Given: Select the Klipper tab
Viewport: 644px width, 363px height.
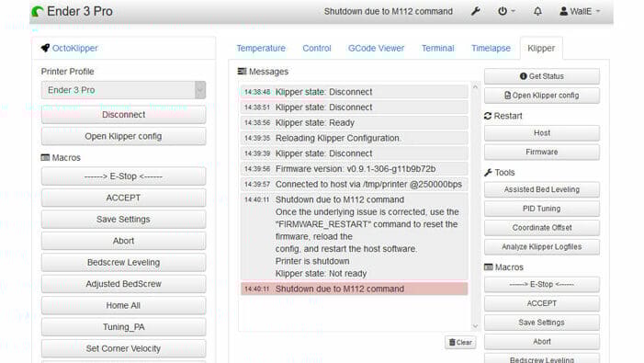Looking at the screenshot, I should (541, 49).
